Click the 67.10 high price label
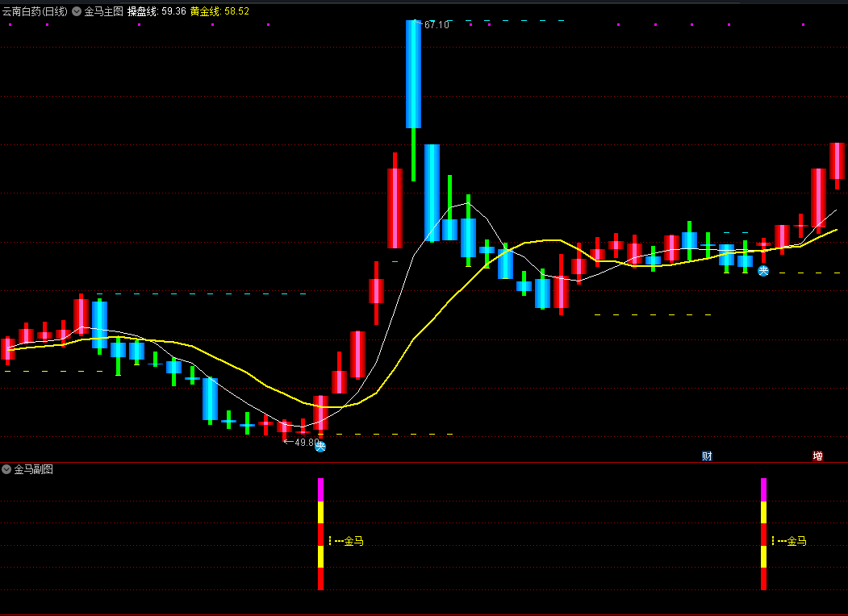This screenshot has width=848, height=616. [x=437, y=25]
